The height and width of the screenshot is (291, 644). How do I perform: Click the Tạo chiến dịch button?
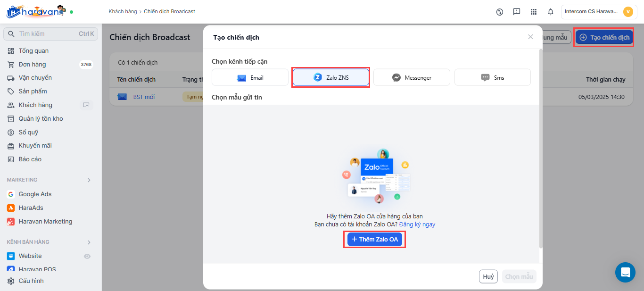604,37
